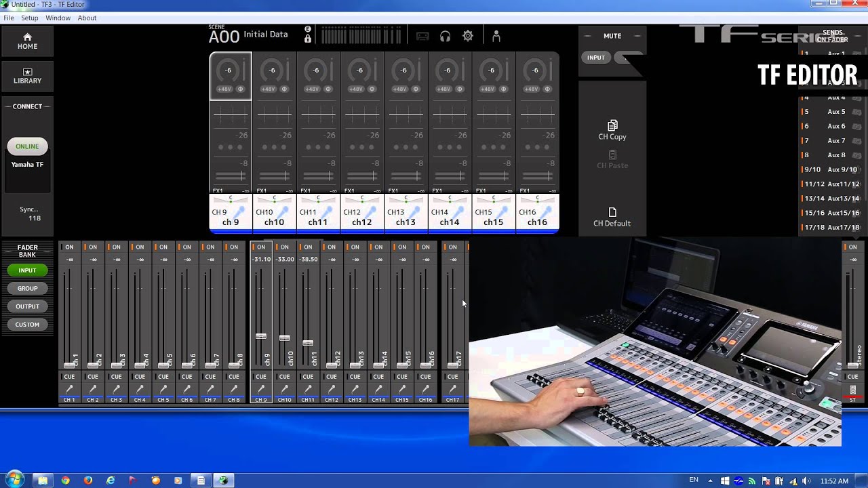Select Aux 9/10 sends on fader
Viewport: 868px width, 488px height.
[x=832, y=169]
